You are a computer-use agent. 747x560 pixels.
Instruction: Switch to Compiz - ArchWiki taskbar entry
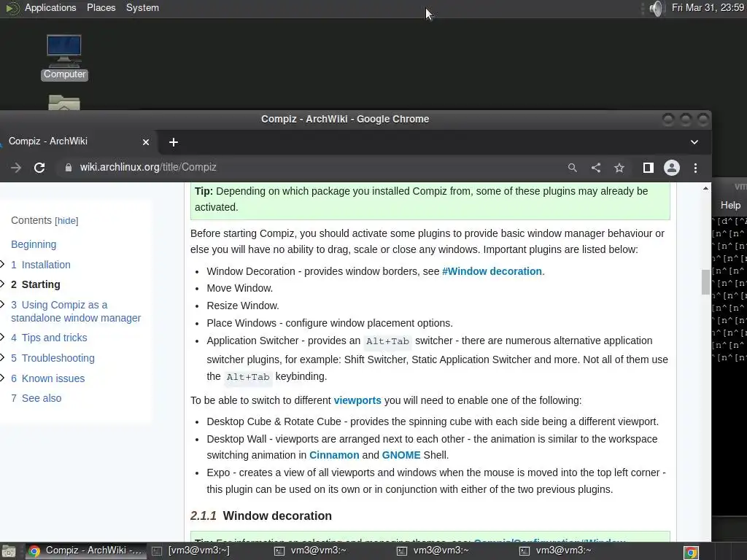click(x=86, y=551)
